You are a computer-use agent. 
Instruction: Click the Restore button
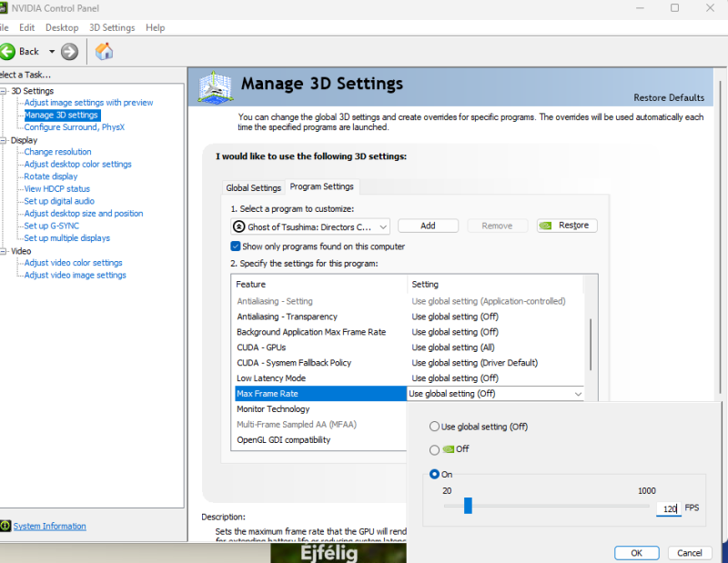(567, 226)
